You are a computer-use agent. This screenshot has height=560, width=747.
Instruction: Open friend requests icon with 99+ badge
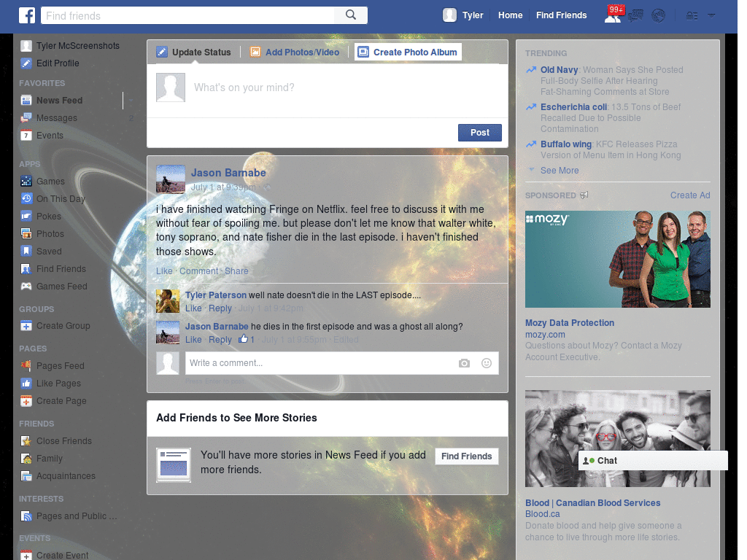tap(613, 15)
